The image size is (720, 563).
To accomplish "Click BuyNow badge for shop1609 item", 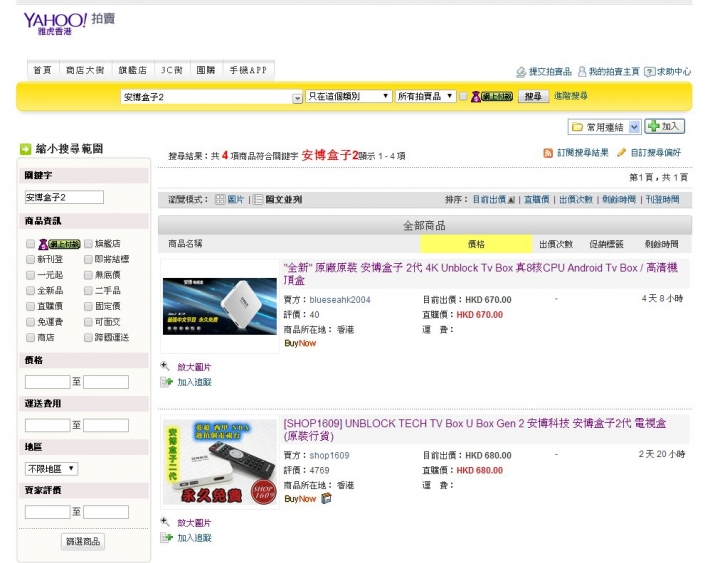I will click(300, 499).
